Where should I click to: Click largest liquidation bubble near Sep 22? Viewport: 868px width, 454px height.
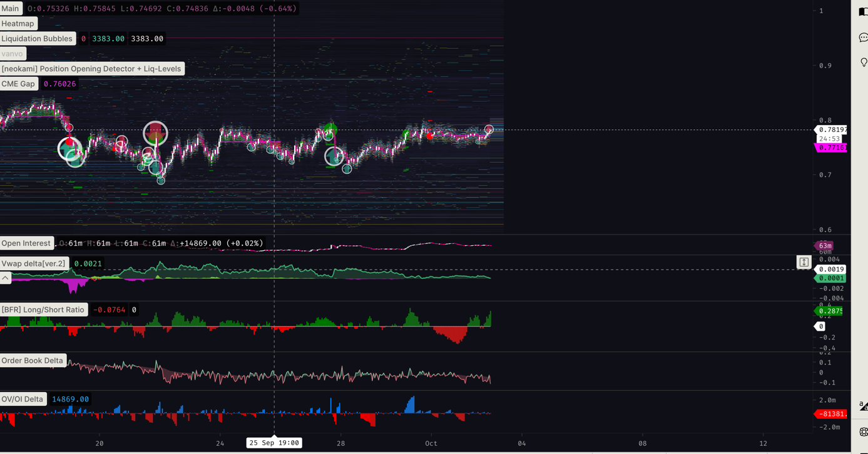[x=155, y=133]
